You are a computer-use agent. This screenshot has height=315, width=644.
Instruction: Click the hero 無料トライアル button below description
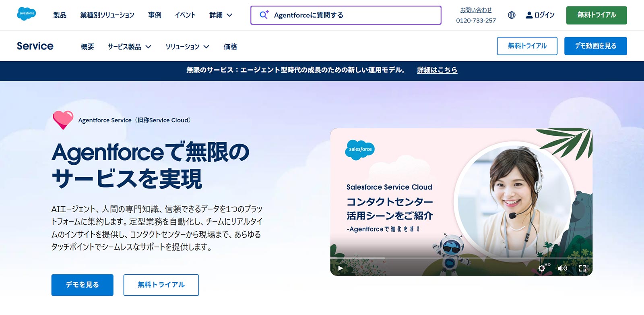click(x=161, y=285)
